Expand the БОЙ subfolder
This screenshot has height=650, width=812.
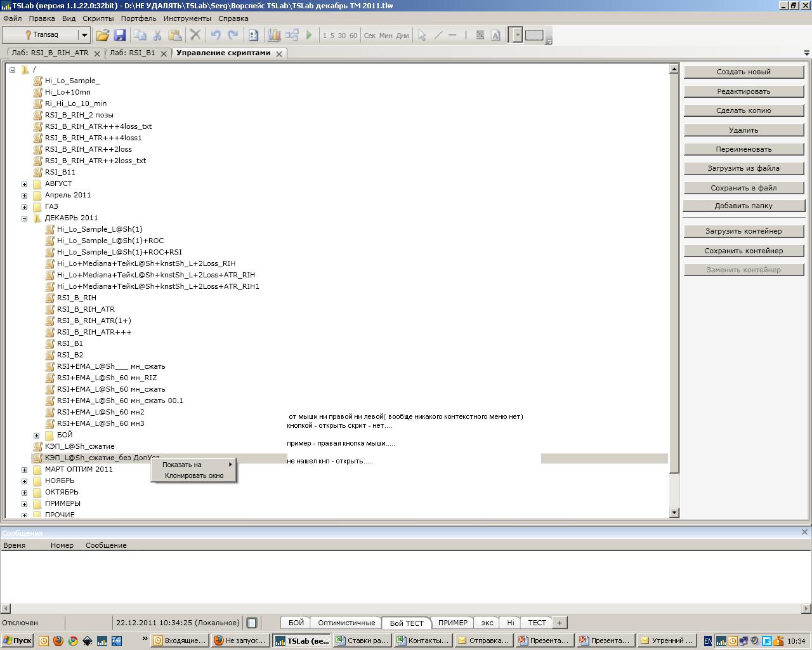(37, 435)
